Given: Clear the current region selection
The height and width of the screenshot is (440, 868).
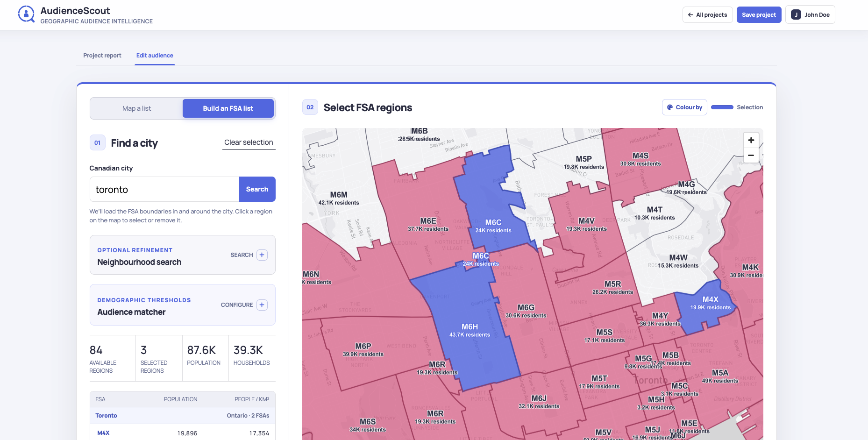Looking at the screenshot, I should click(249, 142).
